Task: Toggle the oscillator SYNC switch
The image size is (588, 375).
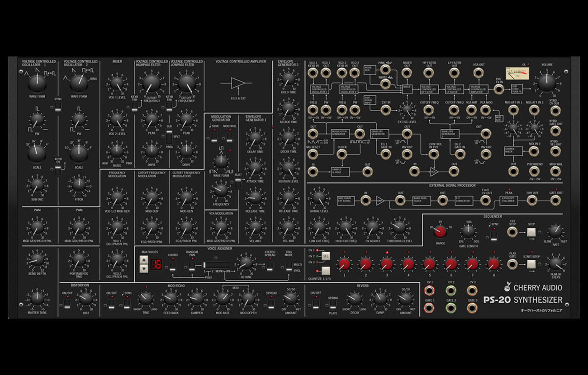Action: [x=58, y=108]
